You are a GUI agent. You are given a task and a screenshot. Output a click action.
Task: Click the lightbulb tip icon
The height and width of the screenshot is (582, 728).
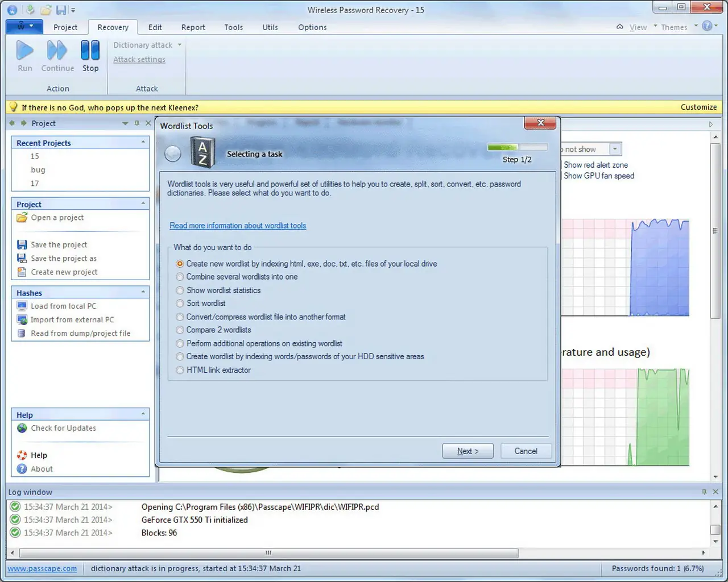13,107
